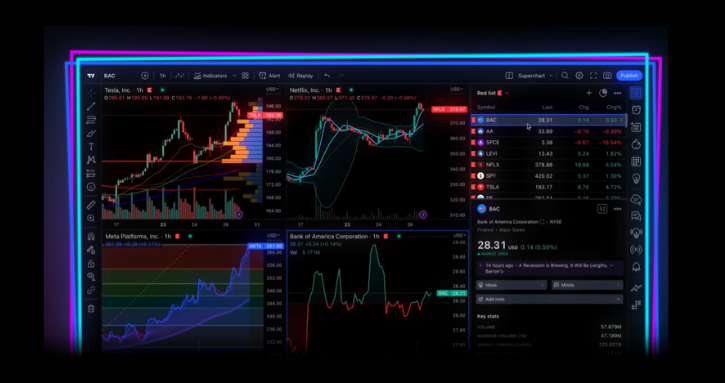Take a snapshot with the camera icon

point(608,76)
